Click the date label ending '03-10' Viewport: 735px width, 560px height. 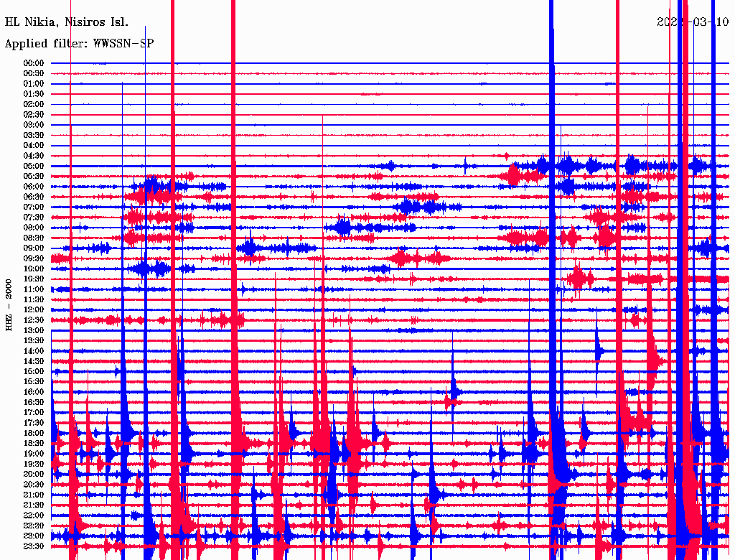pyautogui.click(x=693, y=22)
